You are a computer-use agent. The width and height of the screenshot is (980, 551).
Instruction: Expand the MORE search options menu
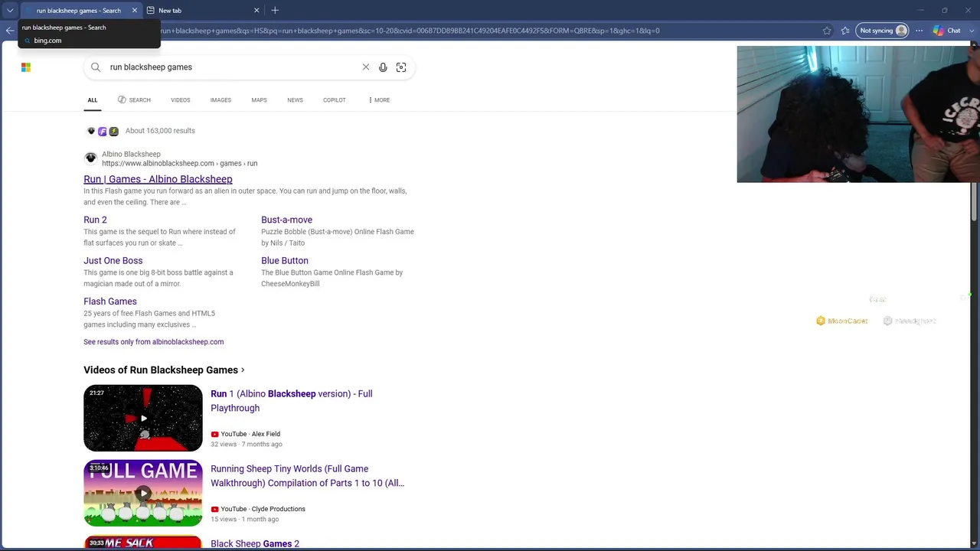click(x=379, y=100)
